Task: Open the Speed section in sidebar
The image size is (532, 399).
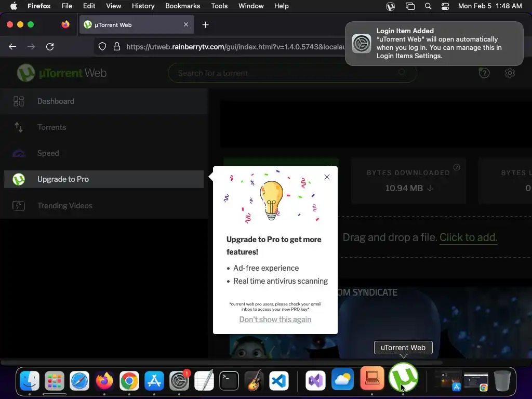Action: click(104, 153)
